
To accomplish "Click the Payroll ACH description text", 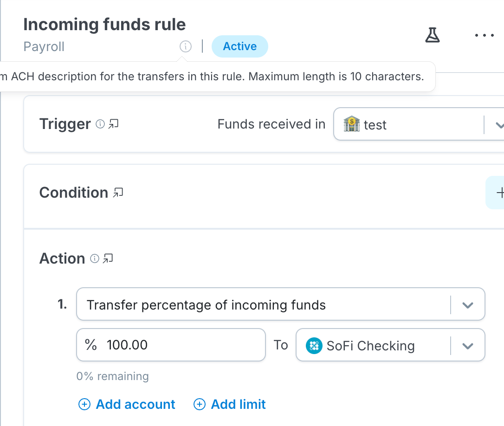I will tap(44, 47).
